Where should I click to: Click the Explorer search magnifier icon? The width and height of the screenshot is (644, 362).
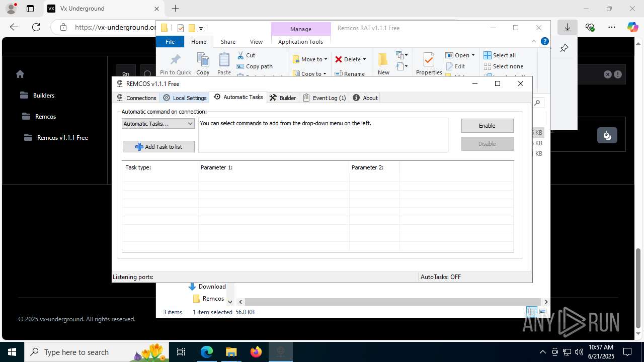click(537, 103)
